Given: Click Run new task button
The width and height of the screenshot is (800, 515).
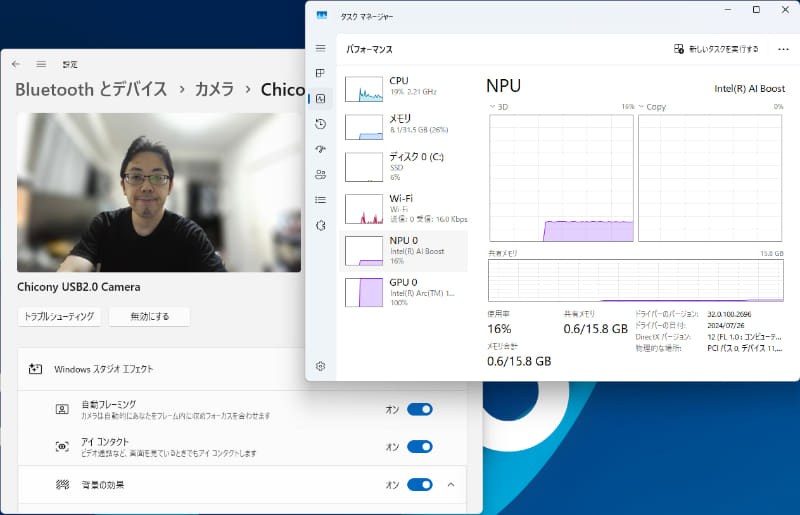Looking at the screenshot, I should (716, 49).
